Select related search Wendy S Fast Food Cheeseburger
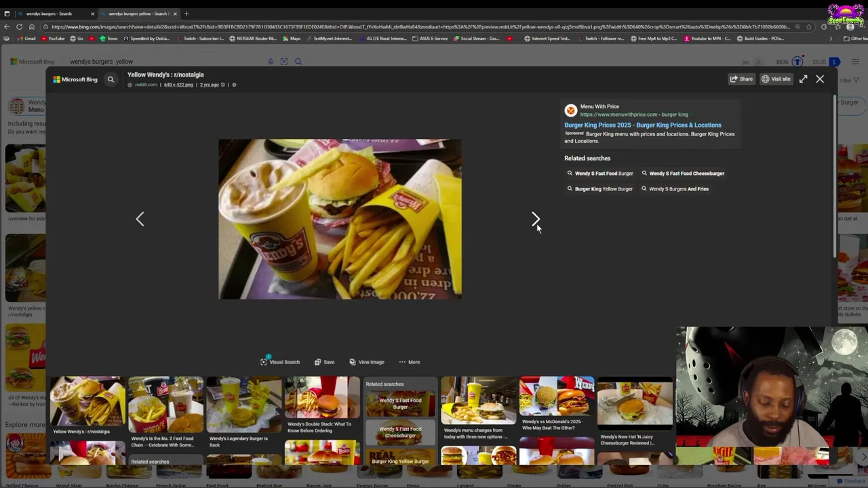The height and width of the screenshot is (488, 868). (x=683, y=174)
